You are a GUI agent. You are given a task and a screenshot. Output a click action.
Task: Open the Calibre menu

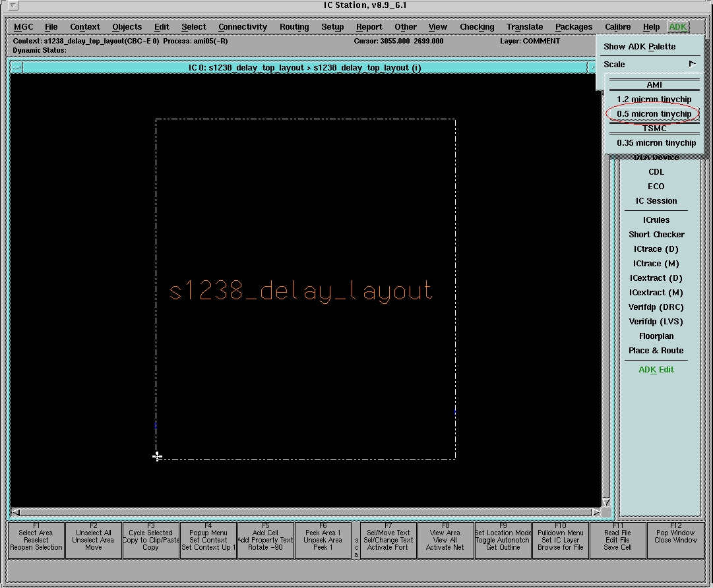pos(617,27)
